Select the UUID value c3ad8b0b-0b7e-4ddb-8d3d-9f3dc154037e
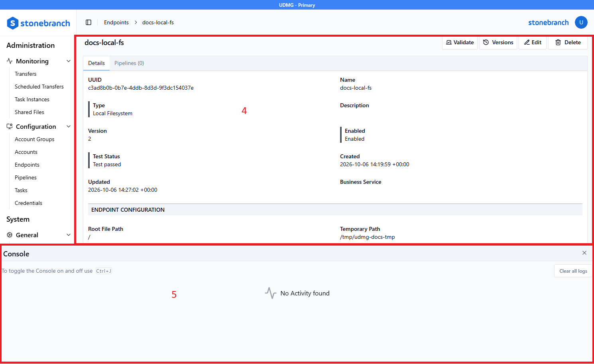 pos(141,88)
